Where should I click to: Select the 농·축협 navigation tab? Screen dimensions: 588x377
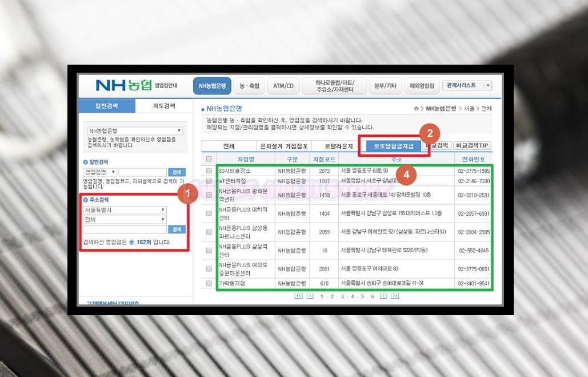pyautogui.click(x=249, y=86)
